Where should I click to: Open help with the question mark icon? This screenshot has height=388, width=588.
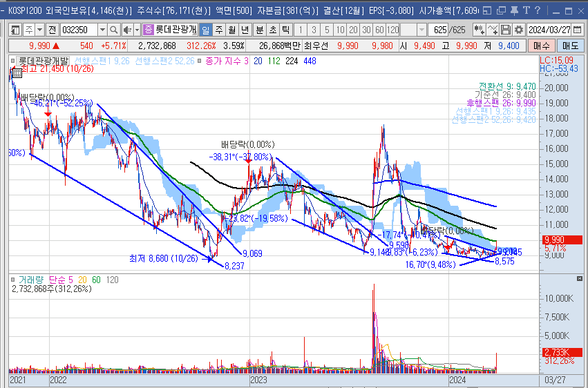(537, 10)
